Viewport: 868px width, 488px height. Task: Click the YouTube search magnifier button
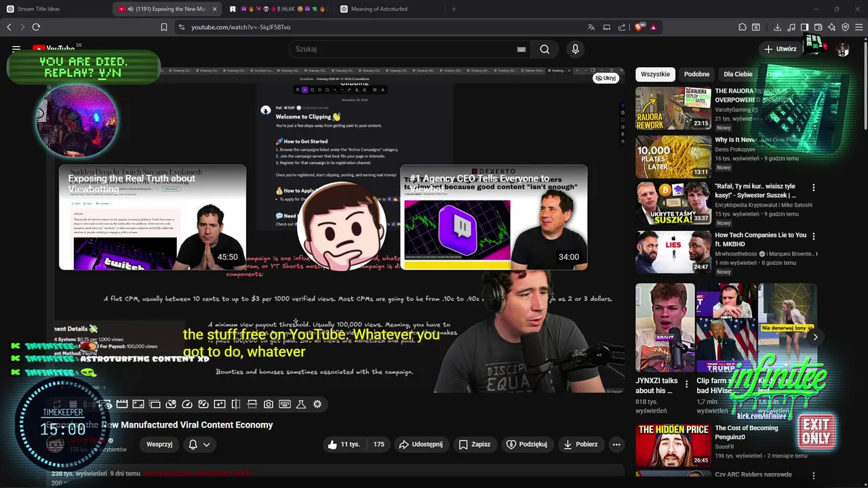point(545,49)
